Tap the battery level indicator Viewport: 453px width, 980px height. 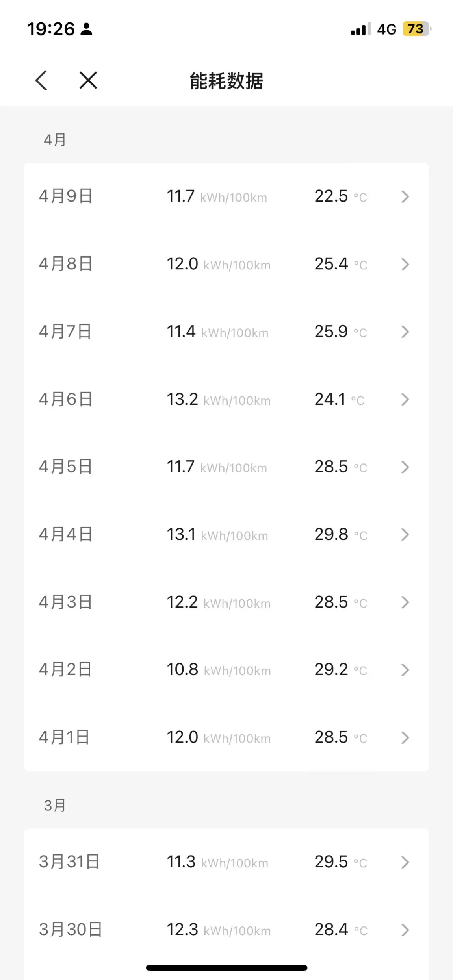pyautogui.click(x=416, y=29)
